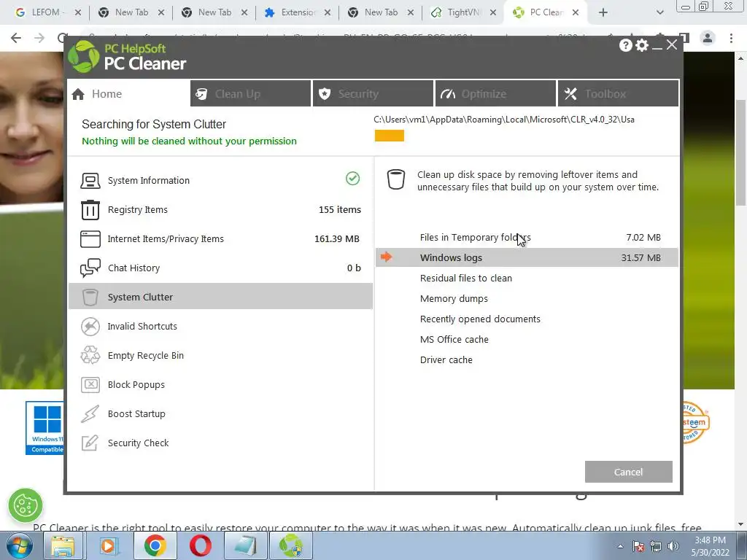Select the Chat History row
747x560 pixels.
point(220,268)
